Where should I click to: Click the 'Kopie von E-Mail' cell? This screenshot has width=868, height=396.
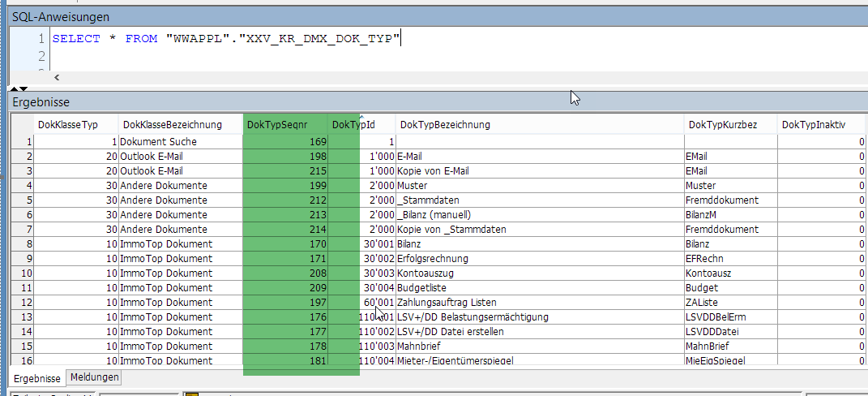click(540, 171)
